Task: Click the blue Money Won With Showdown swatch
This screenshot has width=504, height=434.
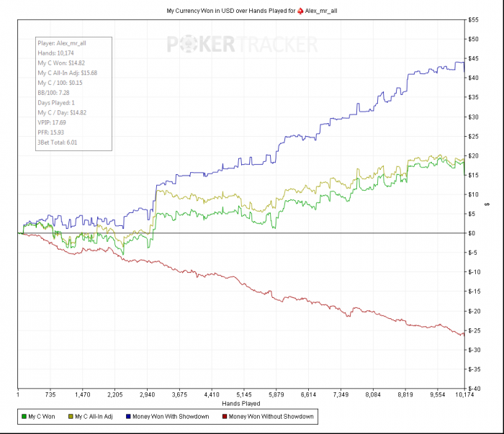Action: (129, 417)
